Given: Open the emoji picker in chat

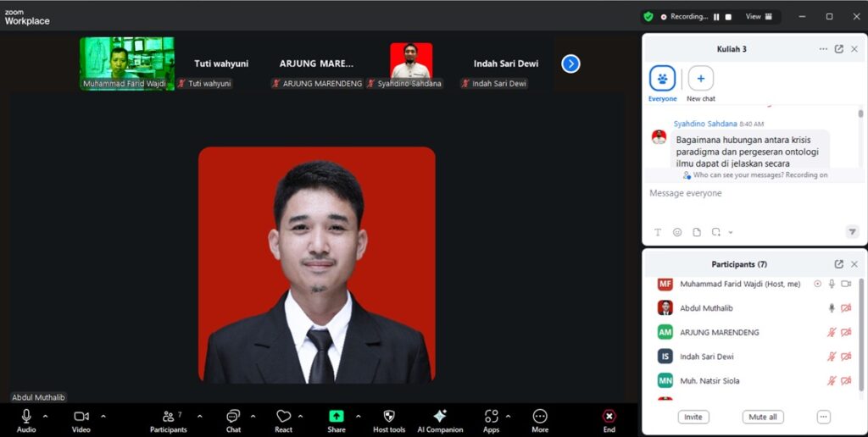Looking at the screenshot, I should (677, 232).
